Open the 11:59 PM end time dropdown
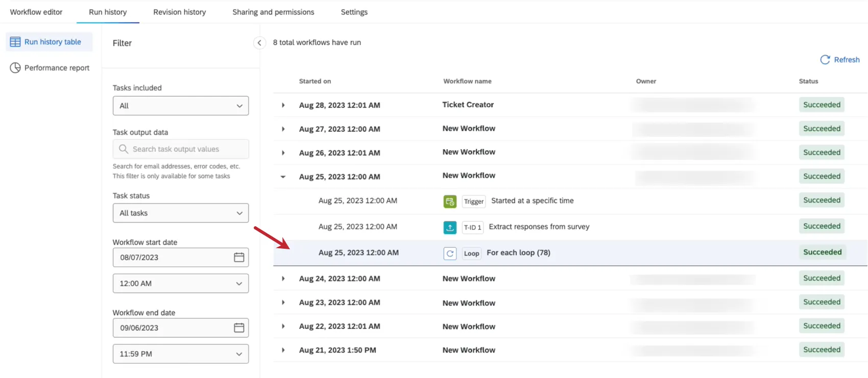 [x=180, y=354]
